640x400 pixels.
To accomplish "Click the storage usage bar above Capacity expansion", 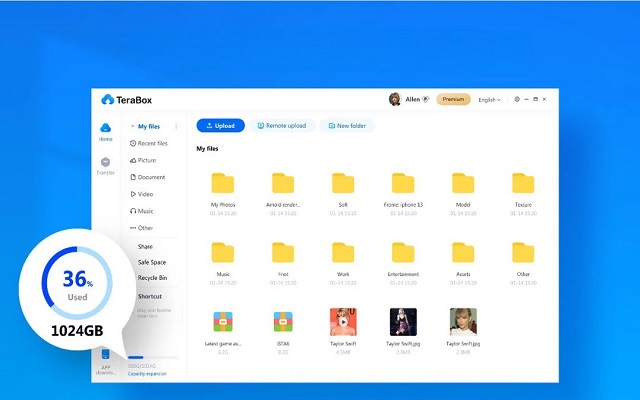I will [x=153, y=358].
